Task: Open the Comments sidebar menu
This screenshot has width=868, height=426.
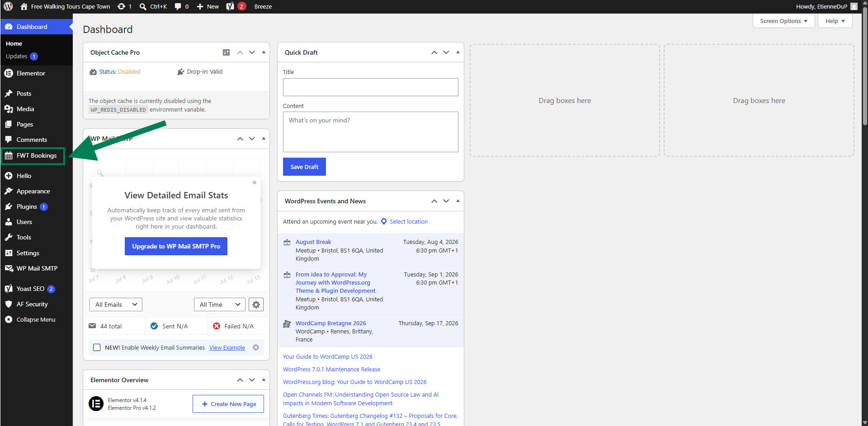Action: coord(36,140)
